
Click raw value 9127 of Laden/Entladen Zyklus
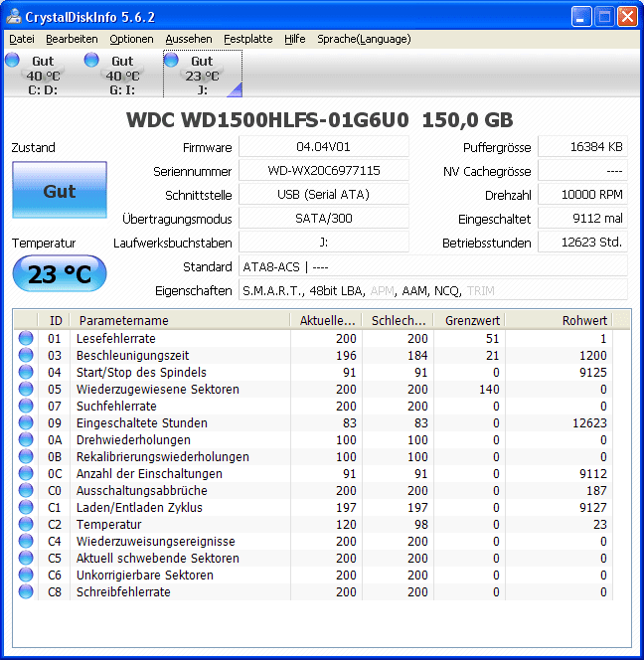(x=593, y=508)
